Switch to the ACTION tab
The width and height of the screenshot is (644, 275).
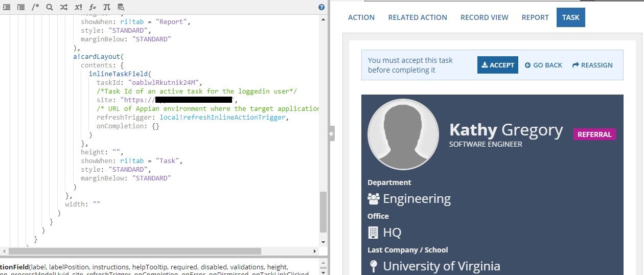click(361, 17)
